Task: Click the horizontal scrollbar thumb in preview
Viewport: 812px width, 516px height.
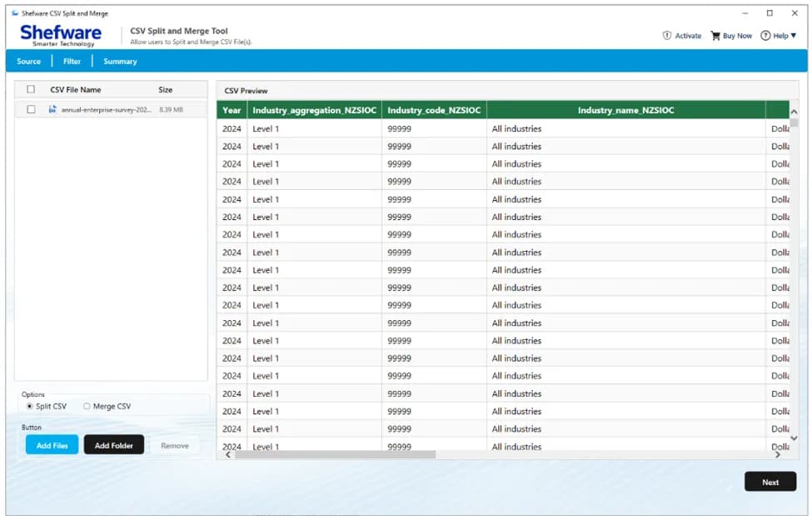Action: point(335,455)
